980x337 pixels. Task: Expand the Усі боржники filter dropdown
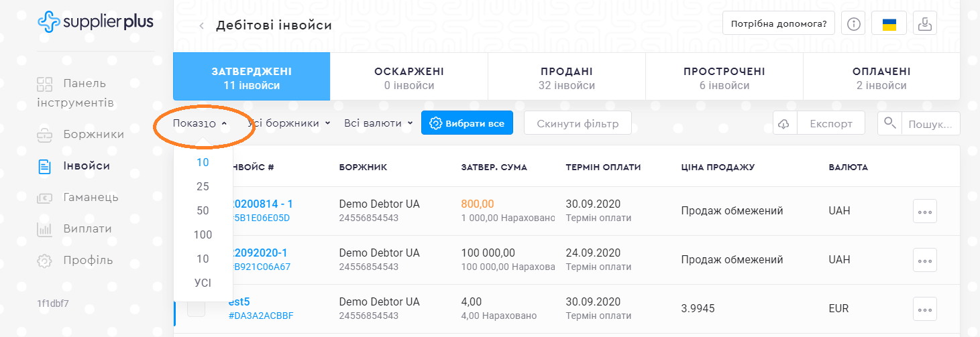[289, 123]
